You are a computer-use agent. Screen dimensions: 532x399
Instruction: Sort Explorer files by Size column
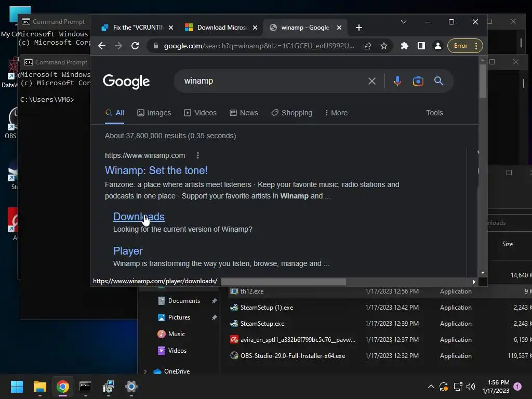pos(508,244)
